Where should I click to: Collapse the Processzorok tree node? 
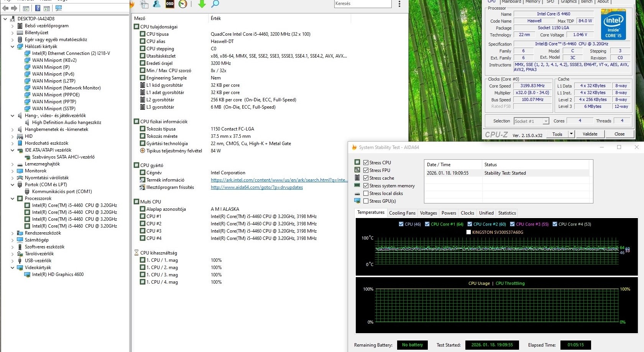click(x=13, y=198)
